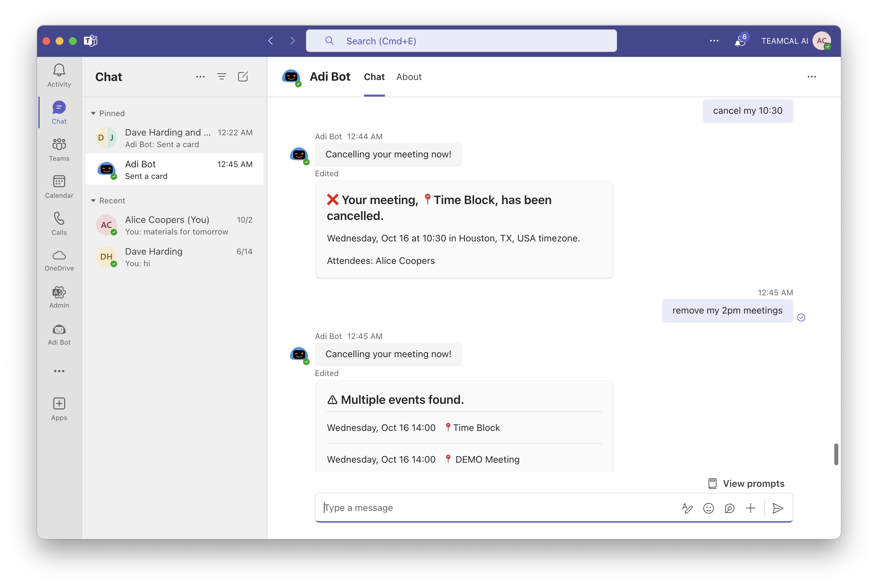878x588 pixels.
Task: Open more apps ellipsis in sidebar
Action: [x=59, y=371]
